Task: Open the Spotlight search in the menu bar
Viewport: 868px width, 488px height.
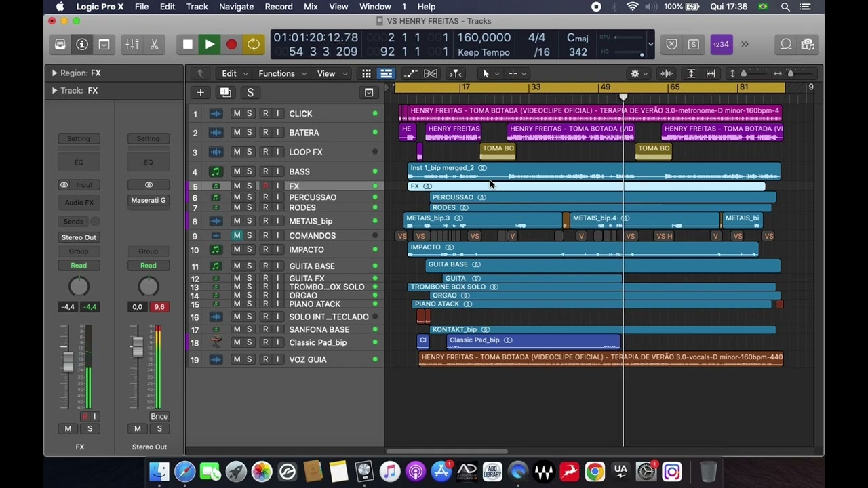Action: point(785,7)
